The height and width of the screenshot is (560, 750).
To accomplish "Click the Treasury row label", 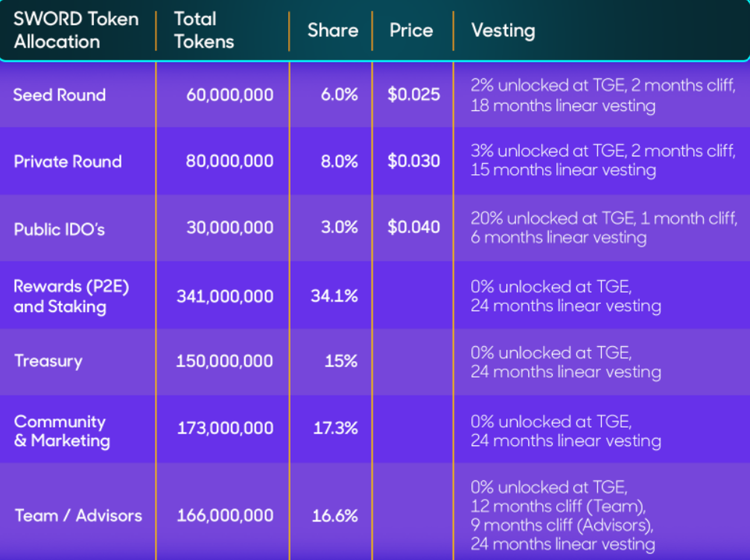I will coord(48,361).
